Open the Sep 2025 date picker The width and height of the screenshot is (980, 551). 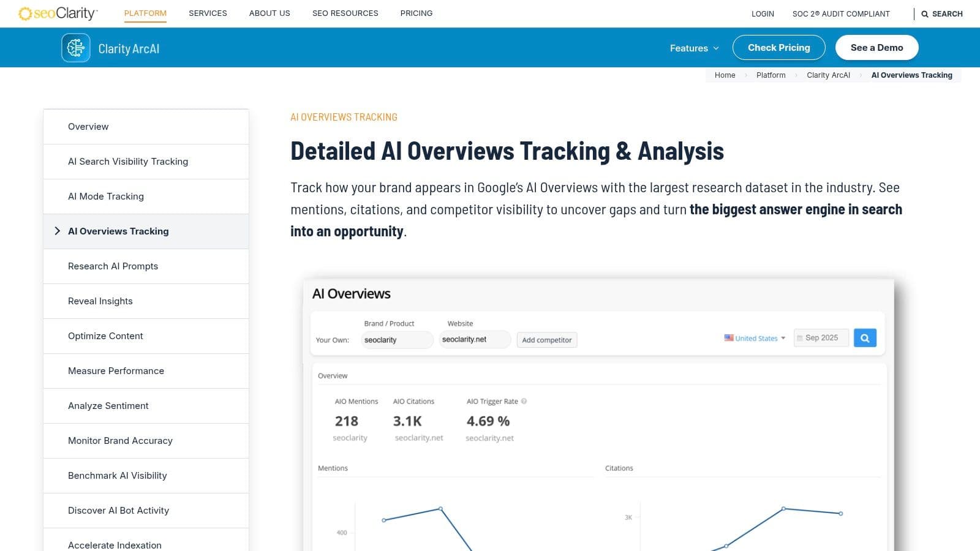(821, 337)
